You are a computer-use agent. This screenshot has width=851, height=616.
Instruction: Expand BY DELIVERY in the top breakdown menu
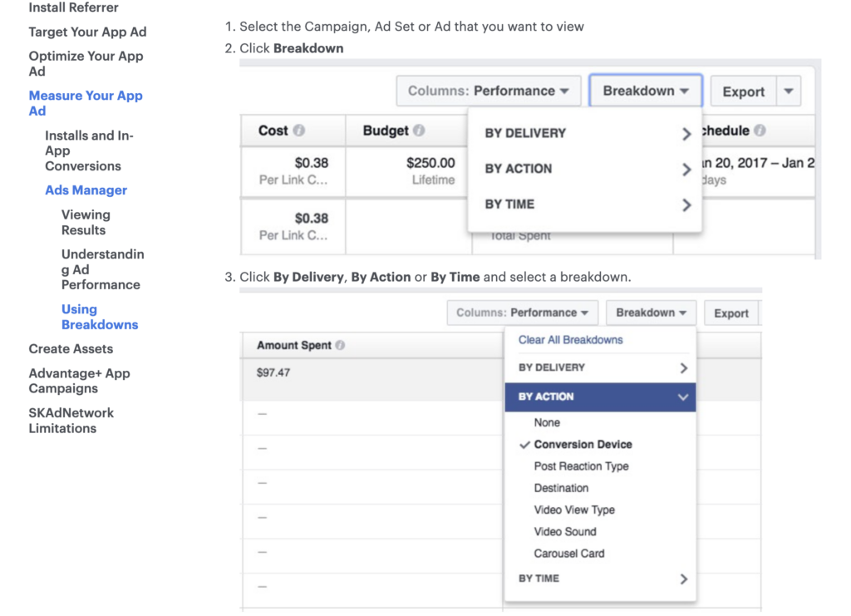pyautogui.click(x=585, y=133)
